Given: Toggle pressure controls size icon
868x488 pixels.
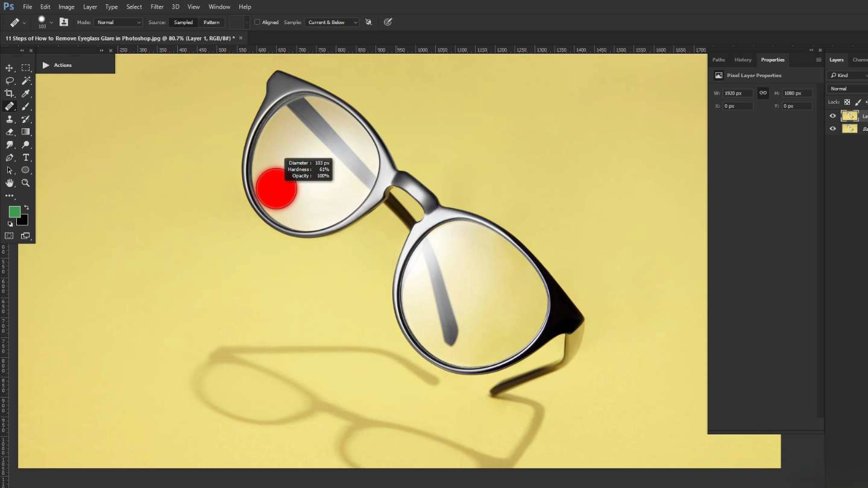Looking at the screenshot, I should coord(388,22).
